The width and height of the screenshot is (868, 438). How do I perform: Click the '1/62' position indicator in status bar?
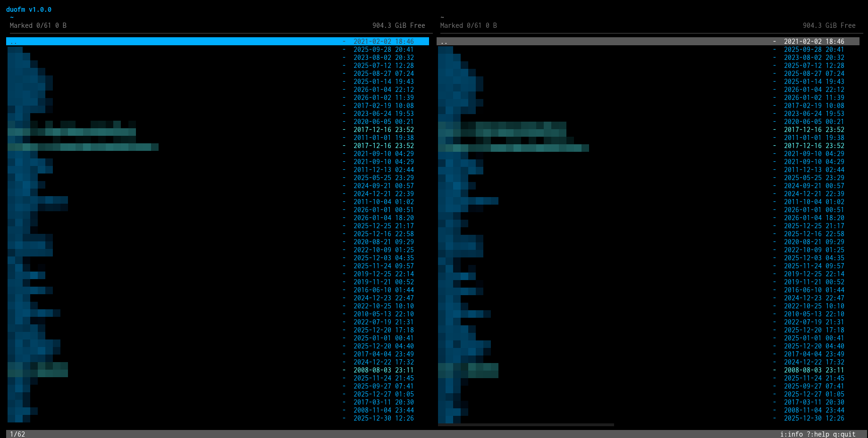click(x=17, y=434)
